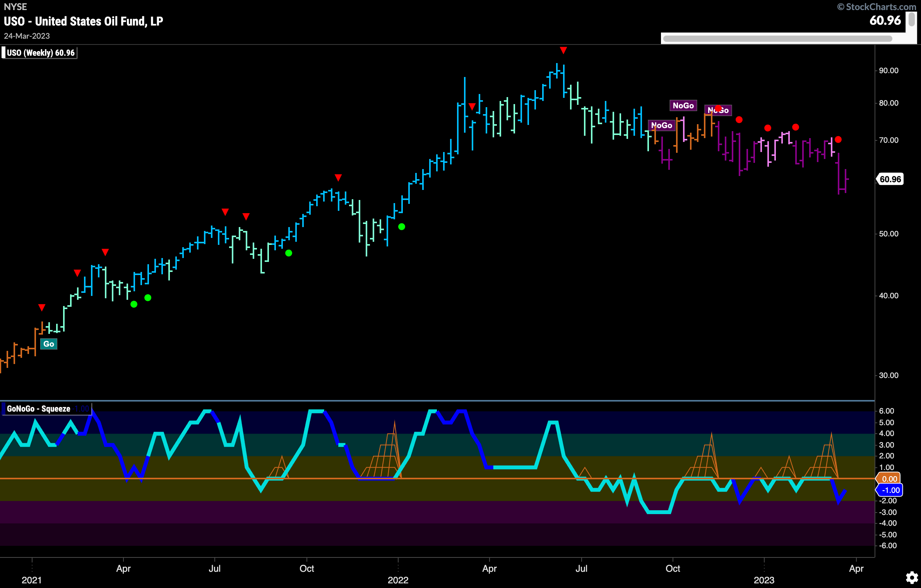921x588 pixels.
Task: Click the green dot near September 2021
Action: click(x=289, y=253)
